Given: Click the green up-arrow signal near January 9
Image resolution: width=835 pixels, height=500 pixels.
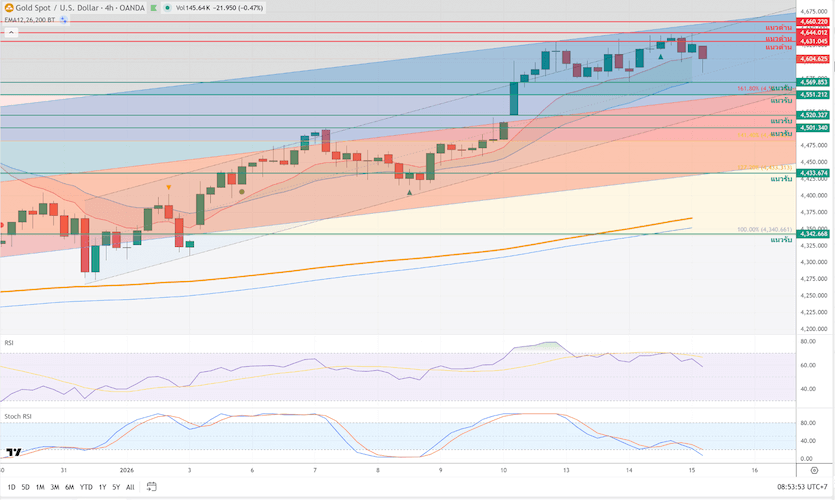Looking at the screenshot, I should (x=410, y=192).
